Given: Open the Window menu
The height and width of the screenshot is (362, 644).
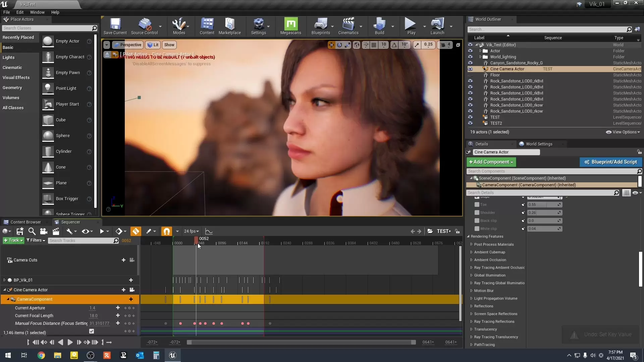Looking at the screenshot, I should 37,12.
